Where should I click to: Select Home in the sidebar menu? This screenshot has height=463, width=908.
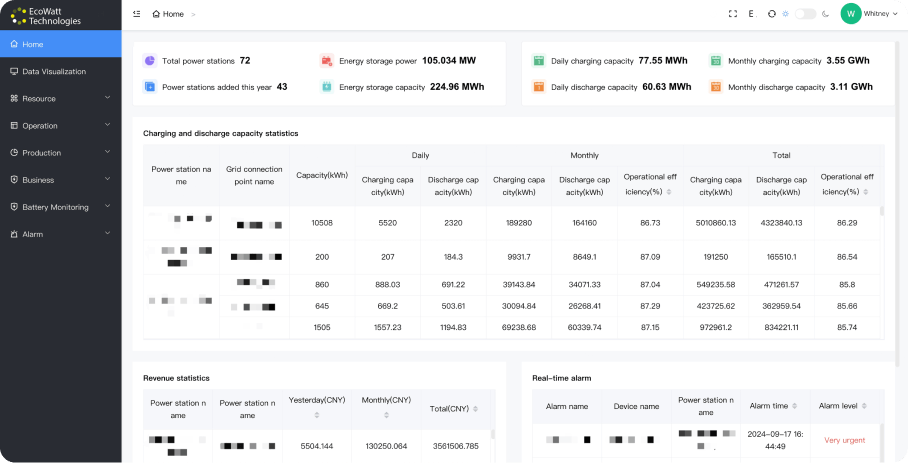point(33,44)
